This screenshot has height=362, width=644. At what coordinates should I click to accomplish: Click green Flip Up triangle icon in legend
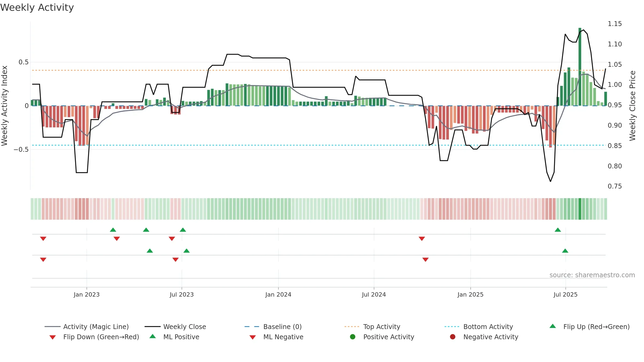point(553,326)
